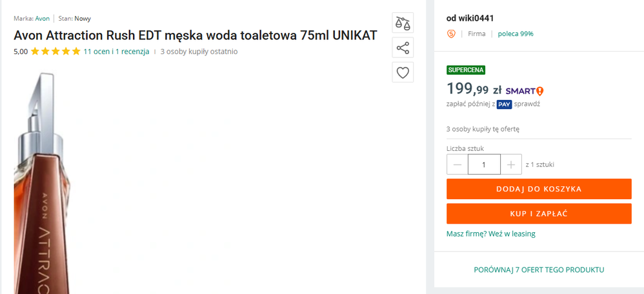Open 11 ocen i 1 recenzja link

[x=116, y=52]
